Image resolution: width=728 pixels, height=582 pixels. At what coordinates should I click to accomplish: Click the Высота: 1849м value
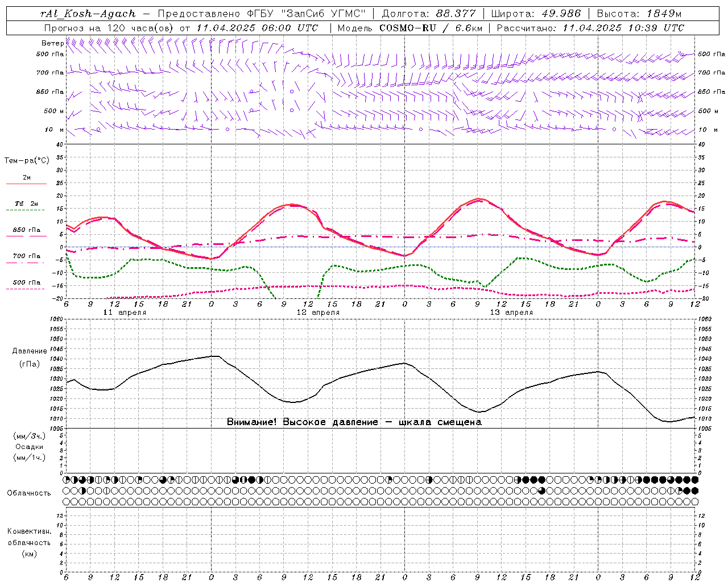(639, 14)
